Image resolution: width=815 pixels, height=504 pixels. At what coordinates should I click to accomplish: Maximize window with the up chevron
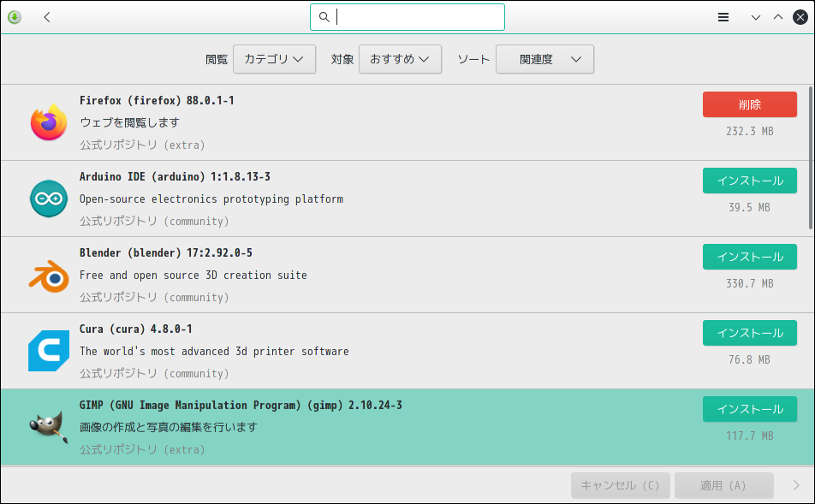(x=778, y=17)
